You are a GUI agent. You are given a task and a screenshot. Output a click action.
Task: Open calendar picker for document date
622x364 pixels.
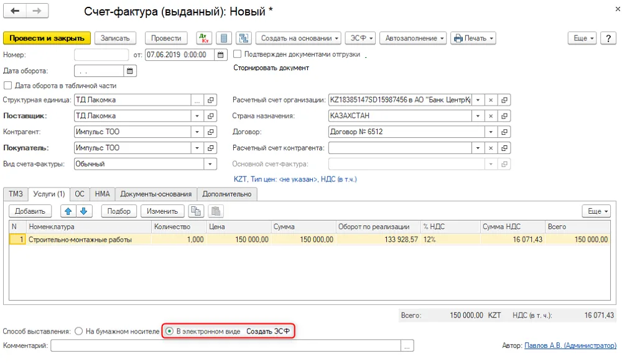tap(221, 55)
